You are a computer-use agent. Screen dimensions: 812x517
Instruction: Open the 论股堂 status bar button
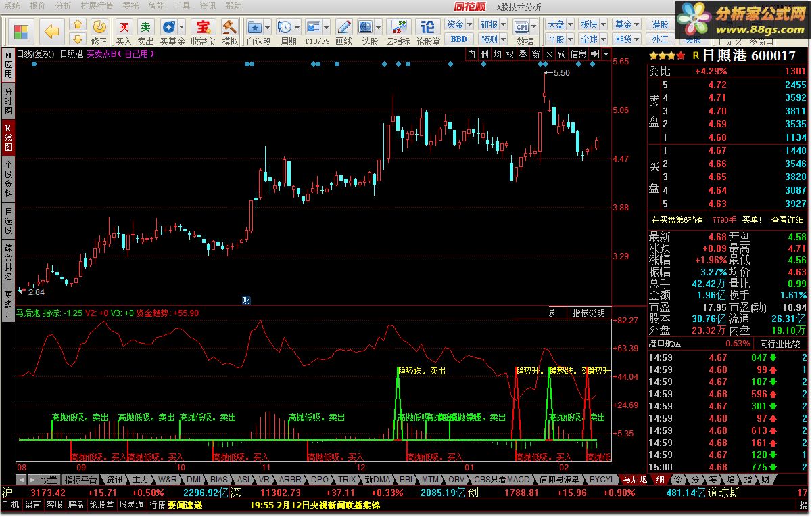point(101,505)
